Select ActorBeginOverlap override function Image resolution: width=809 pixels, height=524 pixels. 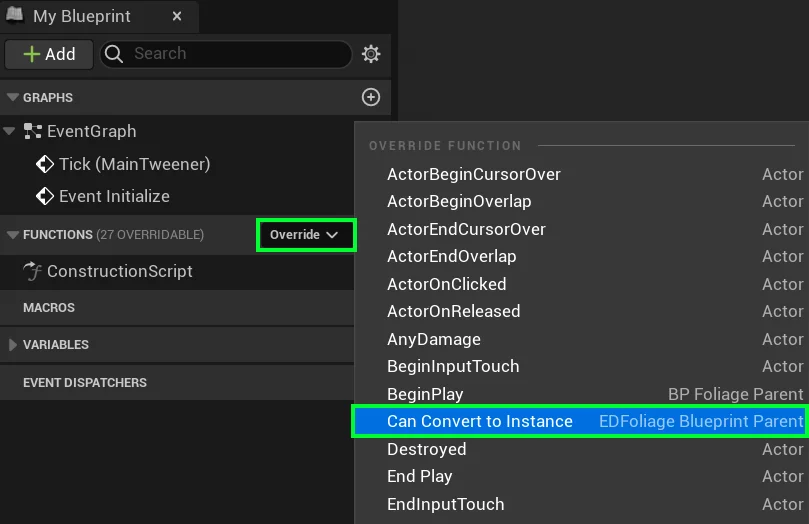coord(459,201)
